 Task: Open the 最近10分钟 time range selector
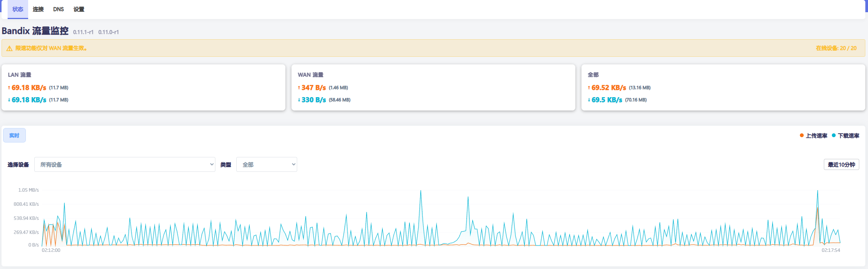[841, 165]
